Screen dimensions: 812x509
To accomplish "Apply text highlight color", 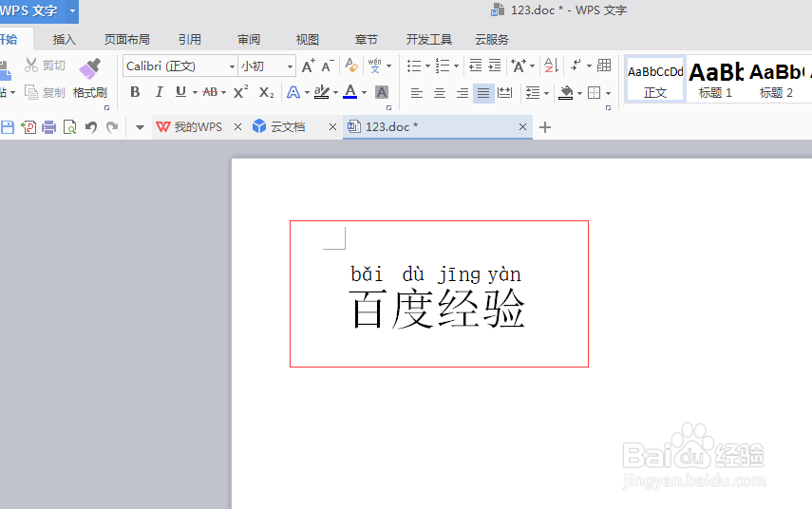I will pos(322,92).
